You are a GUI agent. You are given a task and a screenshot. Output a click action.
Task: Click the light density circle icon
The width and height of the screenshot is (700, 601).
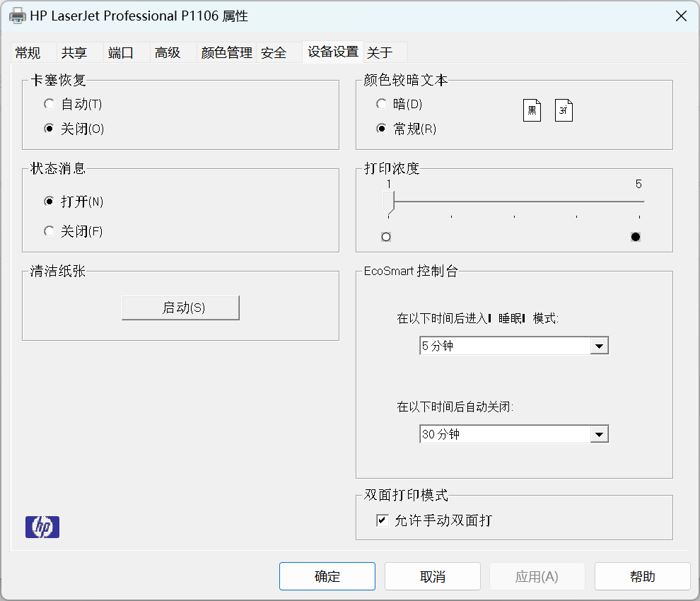click(x=386, y=237)
